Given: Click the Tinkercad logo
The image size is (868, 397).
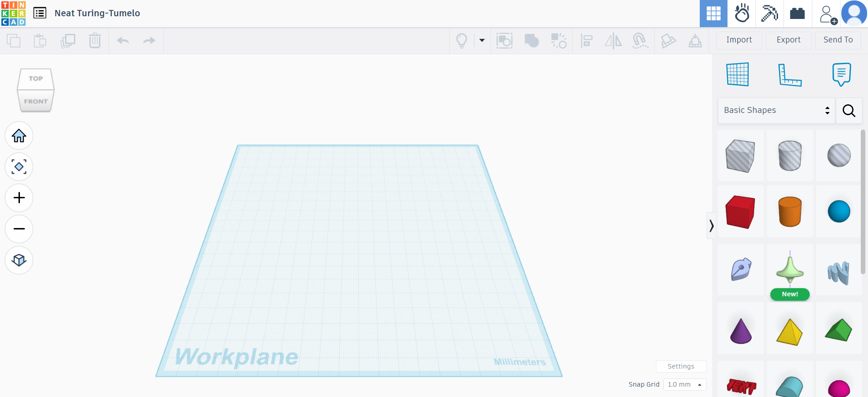Looking at the screenshot, I should 14,14.
